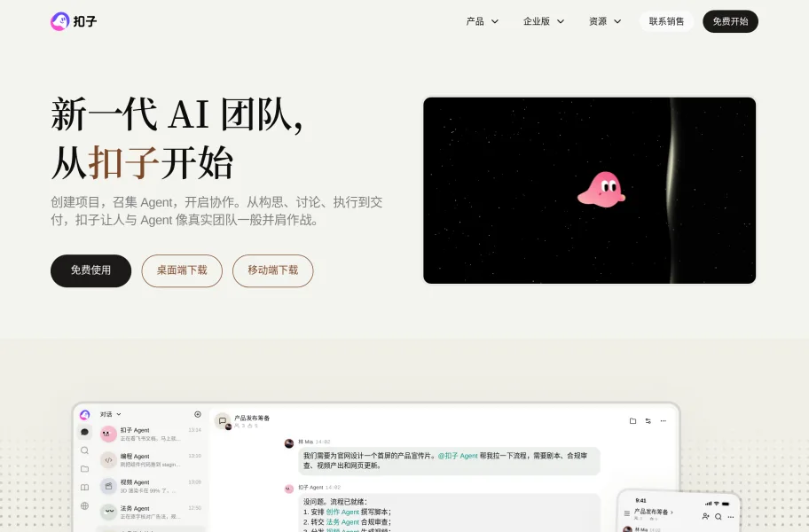Click the 13:14 timestamp of 扣子 Agent
The height and width of the screenshot is (532, 809).
(x=194, y=430)
